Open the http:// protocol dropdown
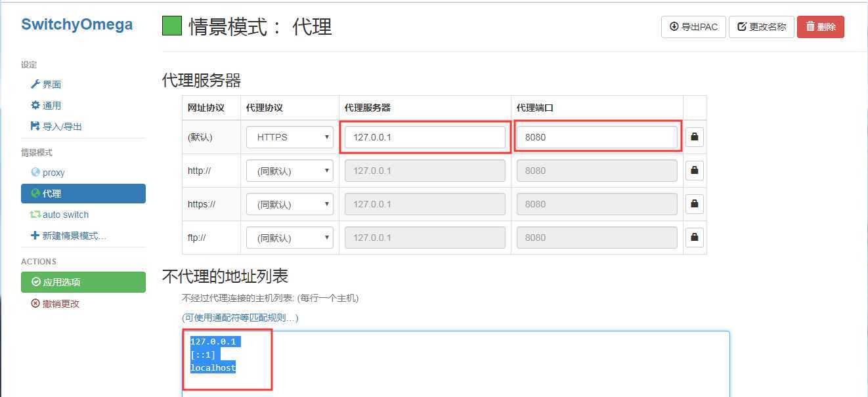868x397 pixels. [290, 171]
